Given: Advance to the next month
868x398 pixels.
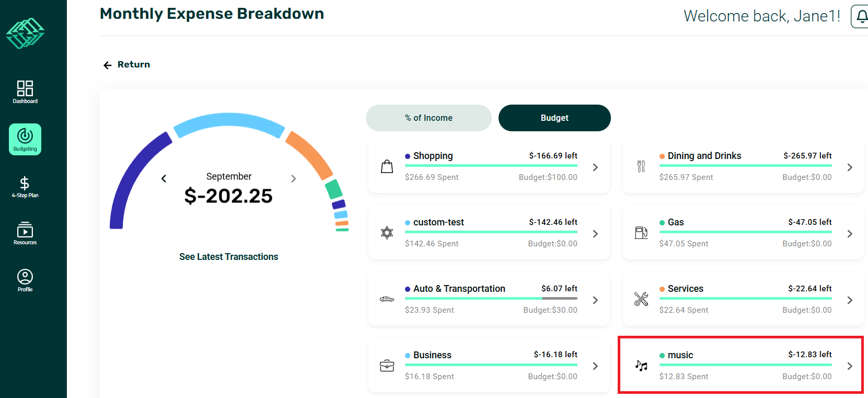Looking at the screenshot, I should (x=293, y=179).
